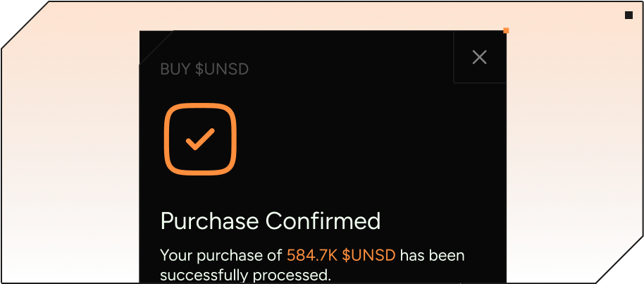Screen dimensions: 644x284
Task: Click the "BUY $UNSD" dialog title
Action: click(x=204, y=69)
